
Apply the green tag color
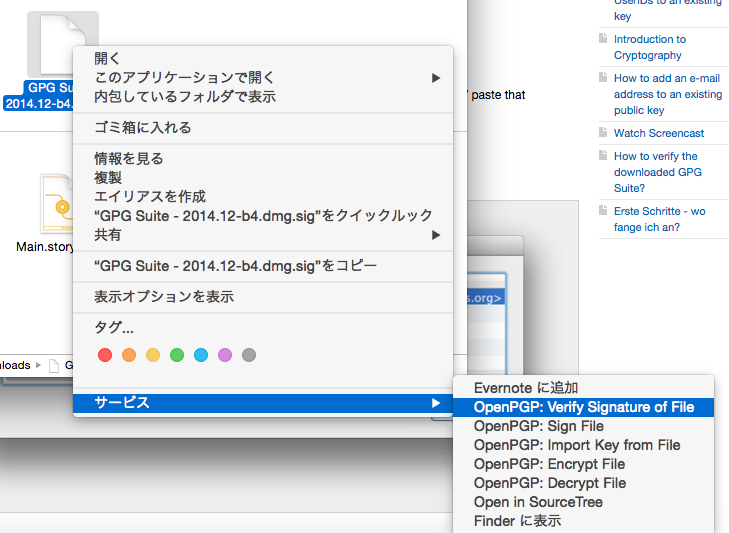[177, 355]
